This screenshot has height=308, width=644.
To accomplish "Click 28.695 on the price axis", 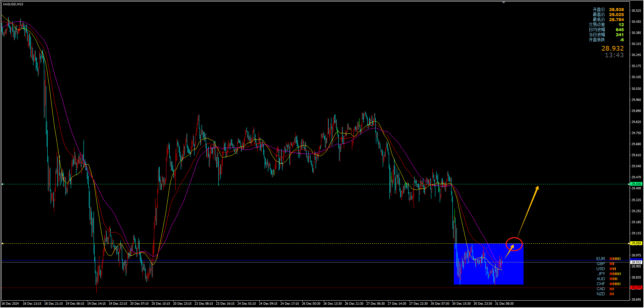I will [636, 299].
